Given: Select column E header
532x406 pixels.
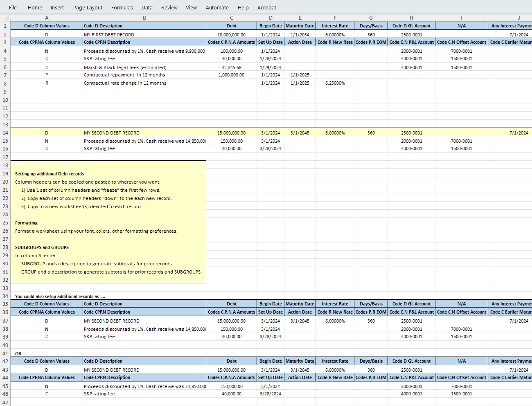Looking at the screenshot, I should (x=300, y=18).
